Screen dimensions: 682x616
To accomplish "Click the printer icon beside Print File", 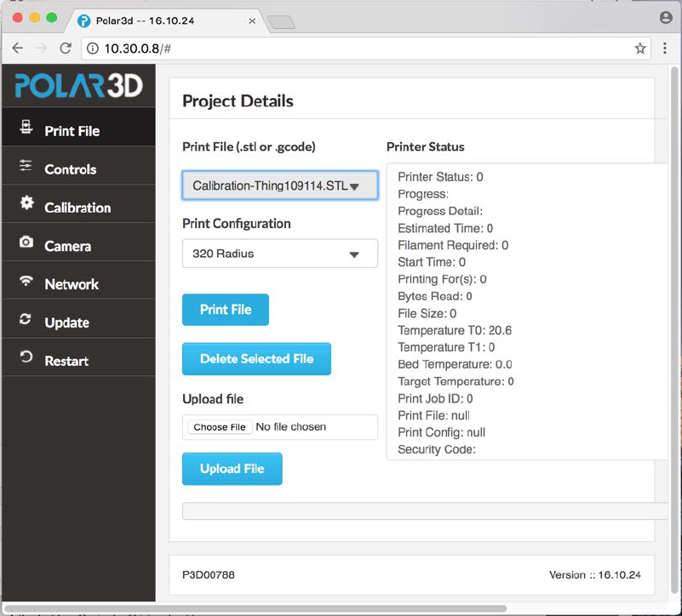I will [26, 127].
